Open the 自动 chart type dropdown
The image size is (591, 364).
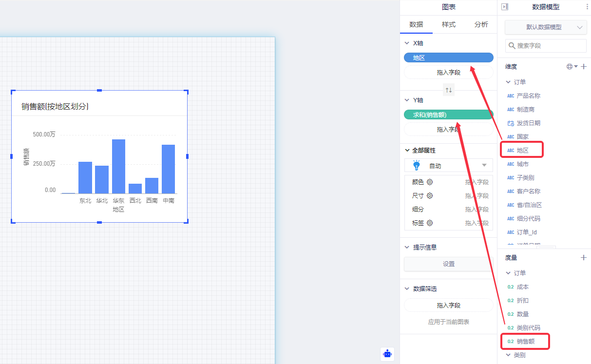pyautogui.click(x=449, y=166)
